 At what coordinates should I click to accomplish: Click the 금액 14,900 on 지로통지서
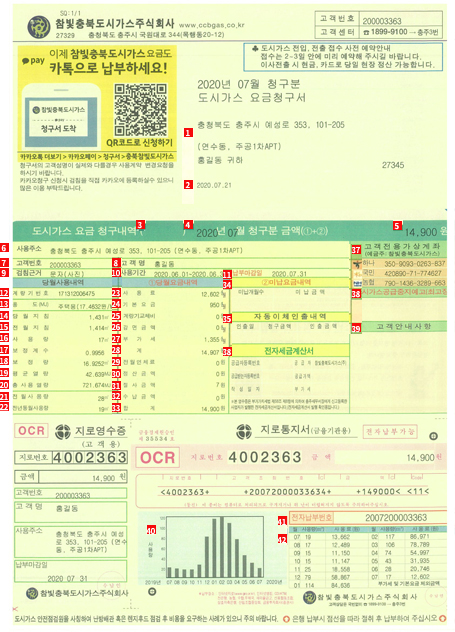point(420,457)
